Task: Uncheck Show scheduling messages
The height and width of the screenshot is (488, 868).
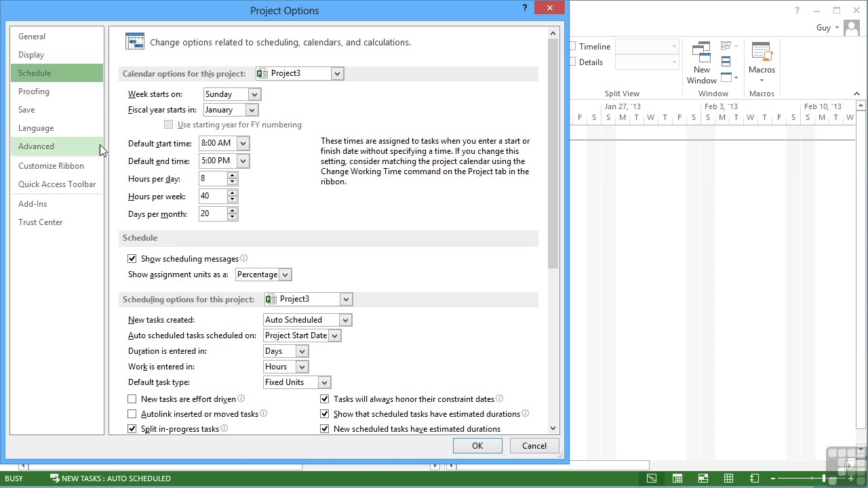Action: coord(132,259)
